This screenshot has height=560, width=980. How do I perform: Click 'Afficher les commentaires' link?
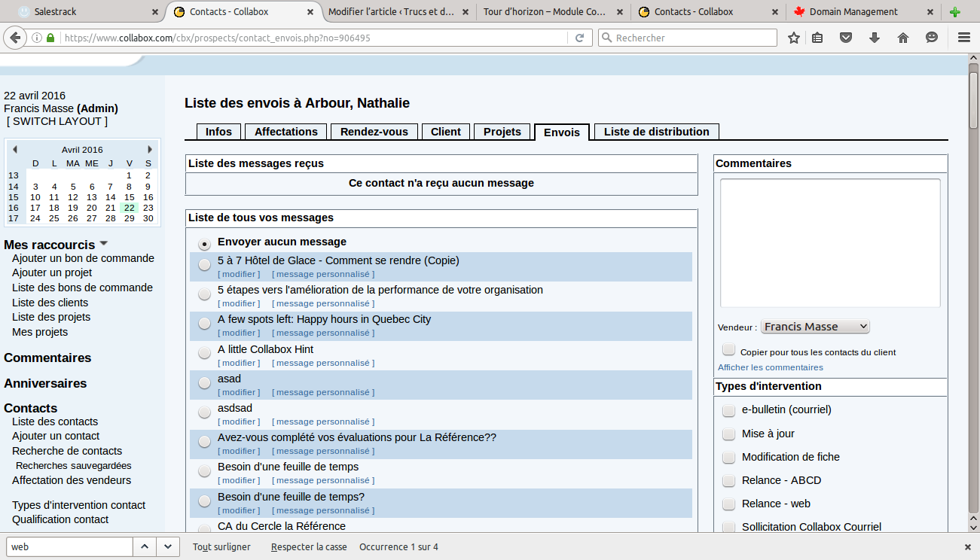[x=770, y=367]
